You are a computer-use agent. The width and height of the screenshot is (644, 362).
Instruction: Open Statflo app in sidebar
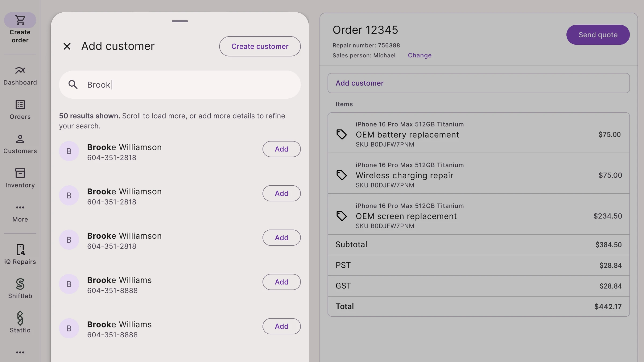tap(20, 323)
